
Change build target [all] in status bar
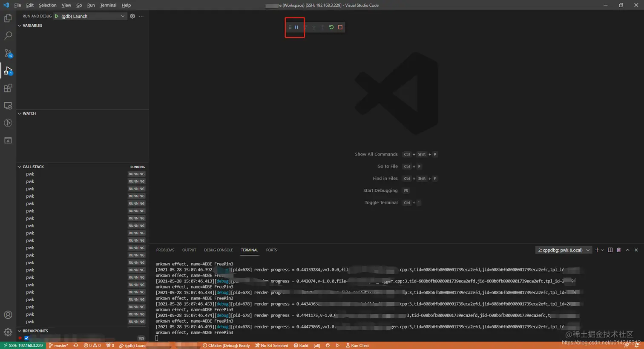coord(317,346)
